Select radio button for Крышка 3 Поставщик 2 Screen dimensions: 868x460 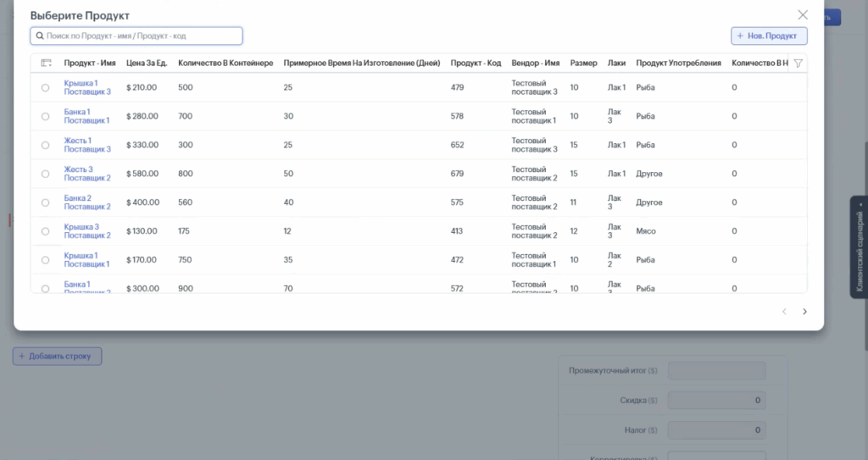click(45, 231)
